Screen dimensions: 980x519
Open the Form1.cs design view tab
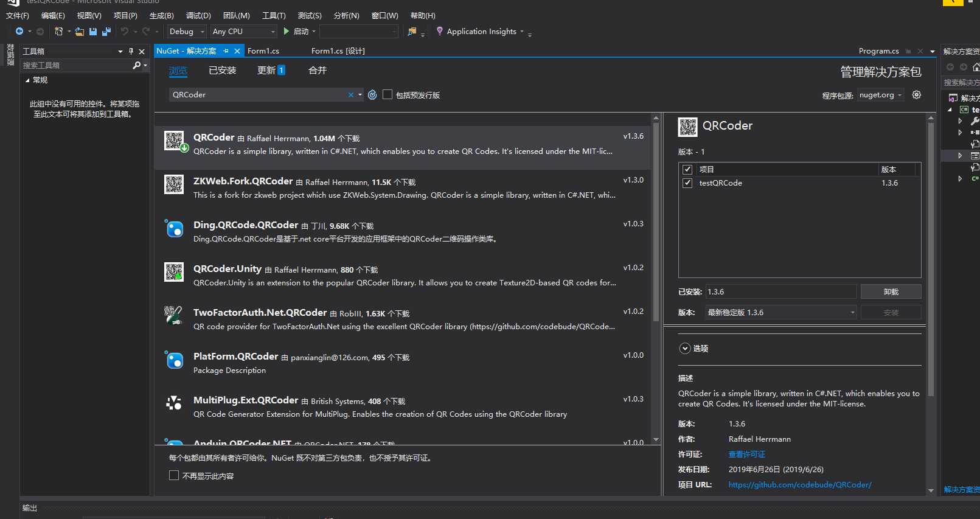(338, 51)
